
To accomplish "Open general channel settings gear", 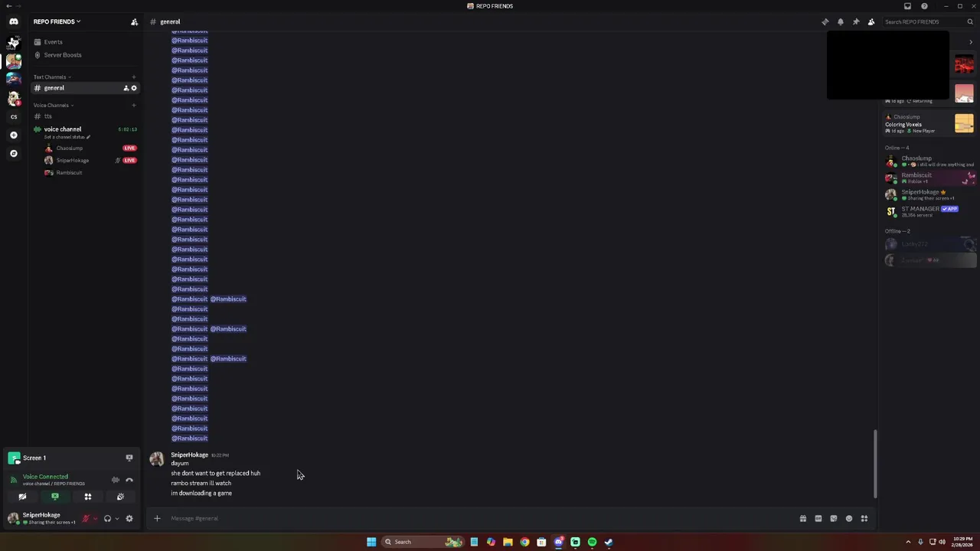I will pos(134,88).
